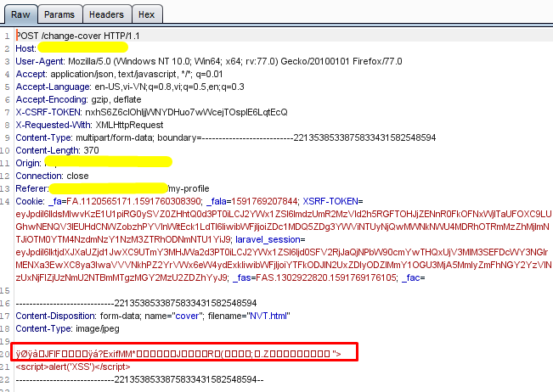Click the filename NVT.html
The image size is (553, 392).
(268, 316)
